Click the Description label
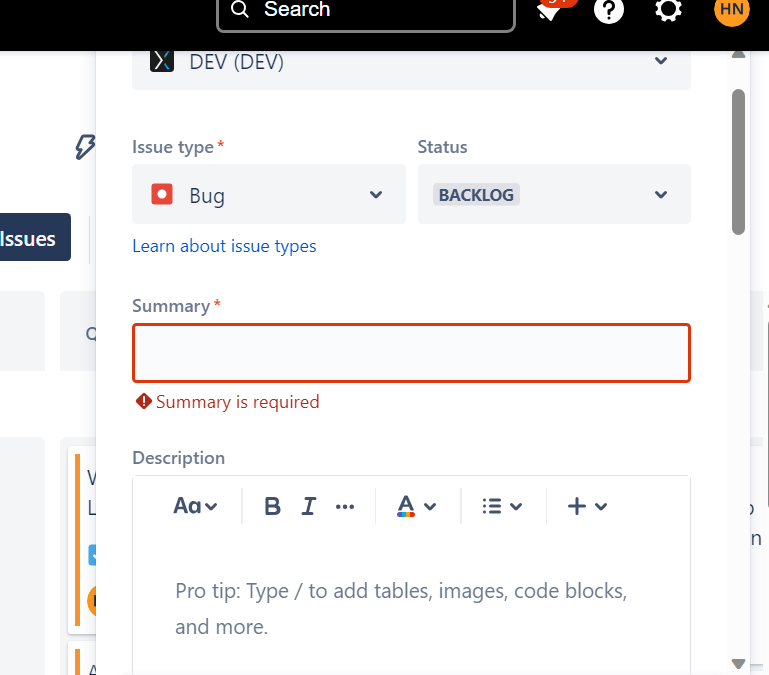The image size is (769, 675). click(x=179, y=458)
